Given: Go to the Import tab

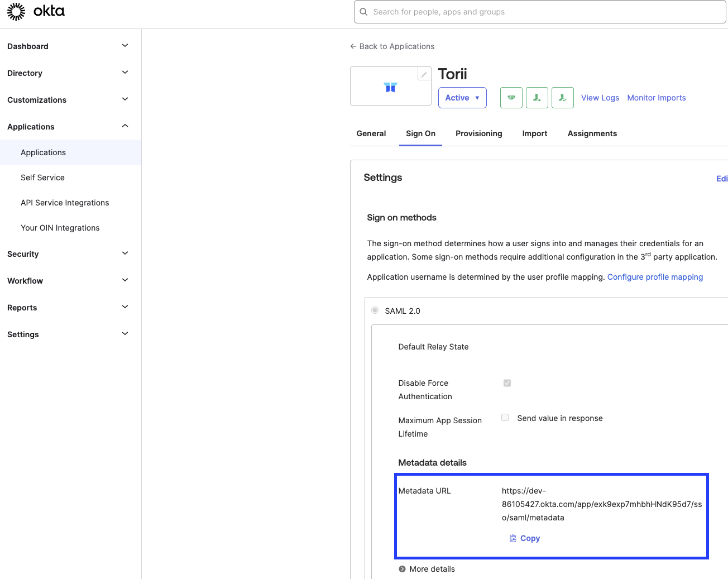Looking at the screenshot, I should pyautogui.click(x=535, y=133).
